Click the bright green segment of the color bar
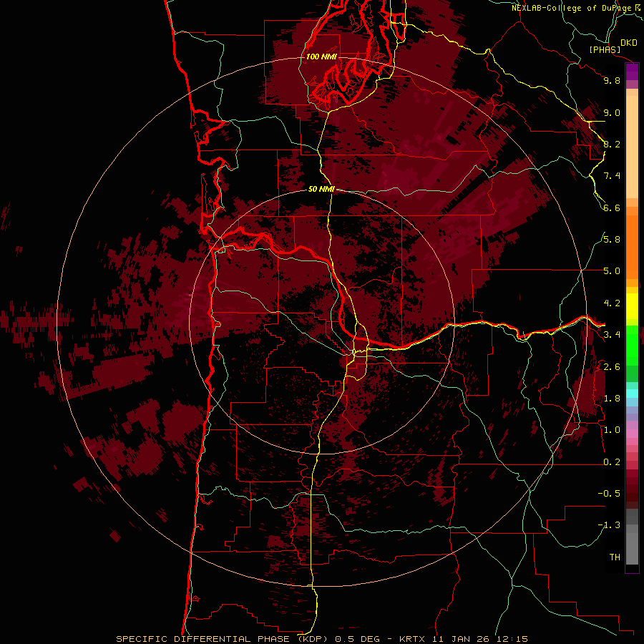The image size is (644, 644). 632,345
